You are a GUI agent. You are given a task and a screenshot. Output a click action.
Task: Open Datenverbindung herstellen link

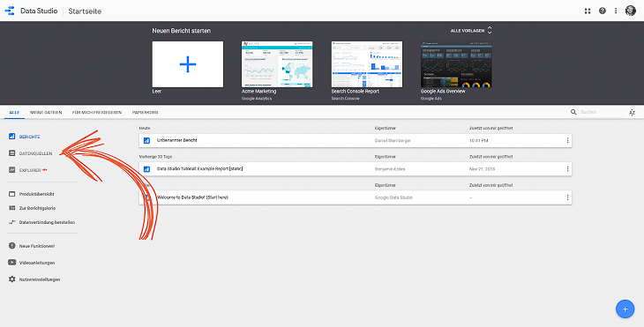[x=47, y=222]
